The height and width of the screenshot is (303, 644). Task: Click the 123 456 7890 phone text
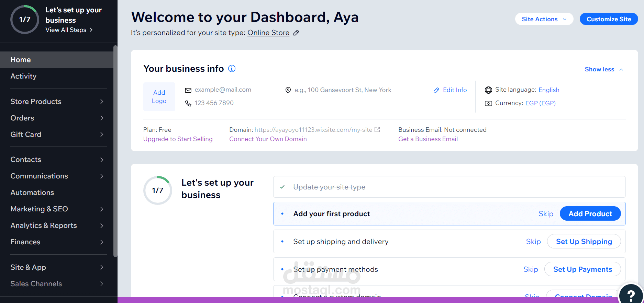pyautogui.click(x=214, y=103)
